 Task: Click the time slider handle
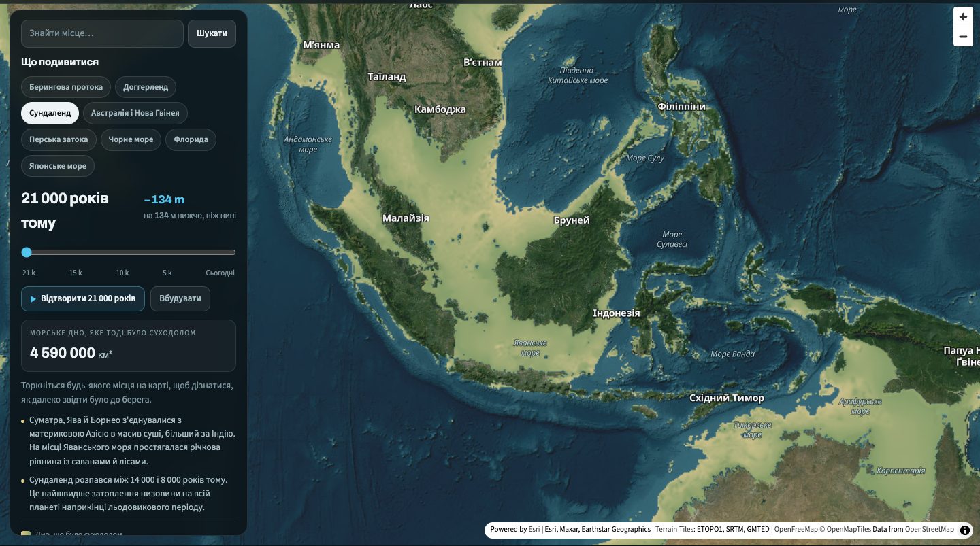(27, 252)
